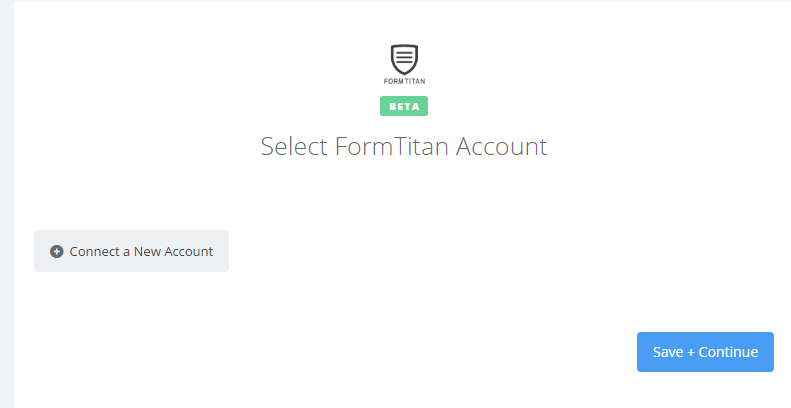The width and height of the screenshot is (791, 408).
Task: Click the Connect a New Account text label
Action: coord(141,251)
